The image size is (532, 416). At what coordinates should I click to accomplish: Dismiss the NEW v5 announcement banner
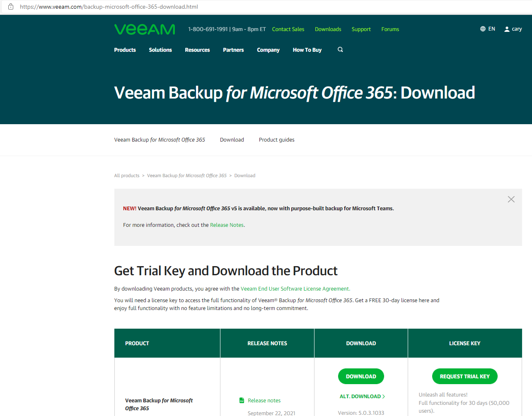tap(511, 200)
